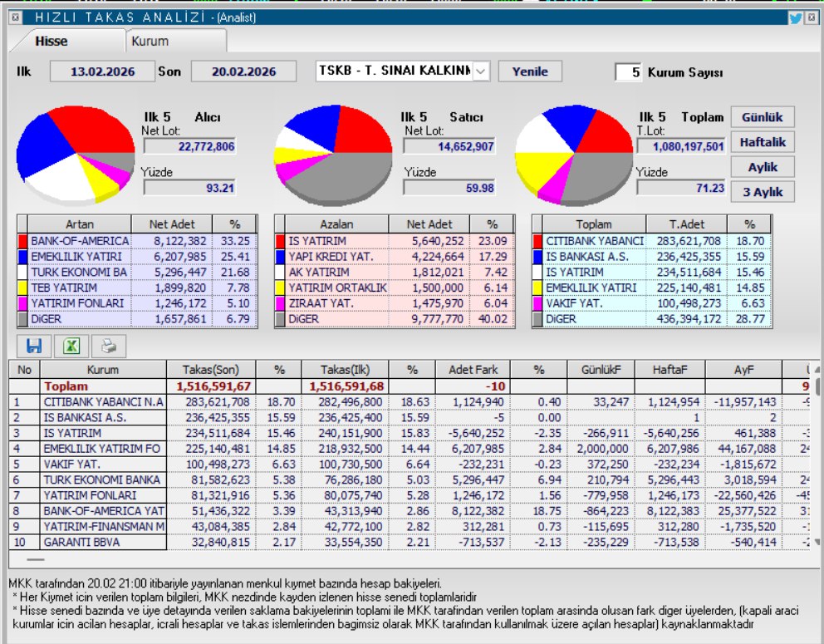Click the T.Adet column header
The height and width of the screenshot is (644, 824).
point(686,224)
